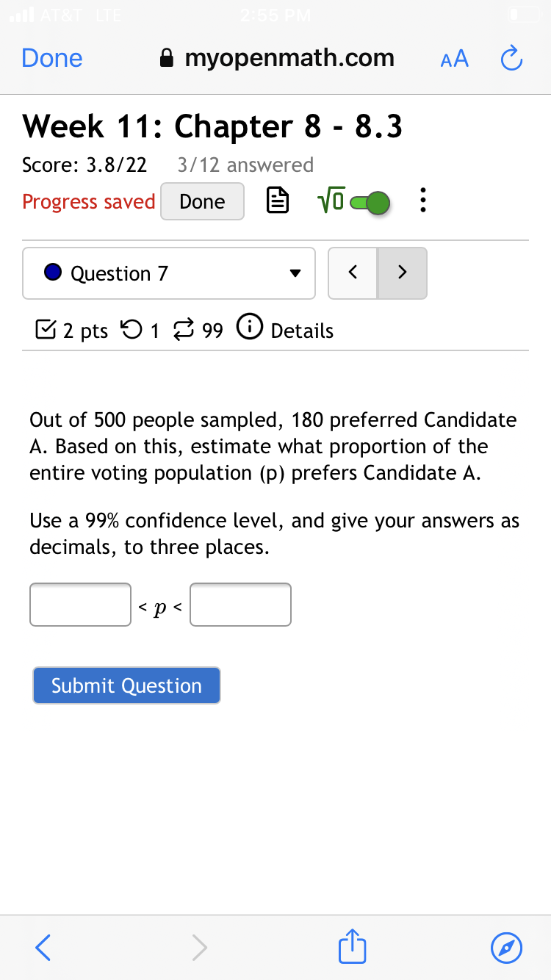Tap the reload page icon in Safari

pyautogui.click(x=511, y=58)
